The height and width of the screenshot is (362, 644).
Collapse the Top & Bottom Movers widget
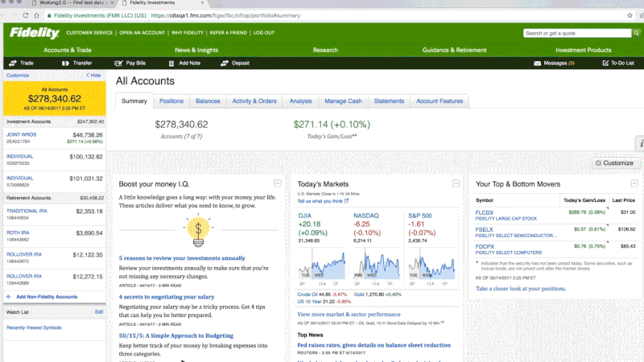[634, 183]
